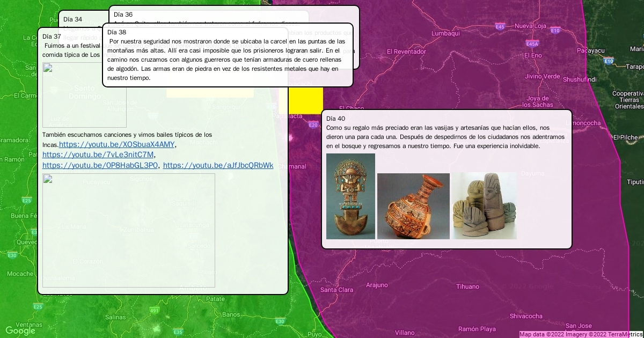Click the painted ceramic vessel image
Image resolution: width=644 pixels, height=338 pixels.
pyautogui.click(x=413, y=206)
